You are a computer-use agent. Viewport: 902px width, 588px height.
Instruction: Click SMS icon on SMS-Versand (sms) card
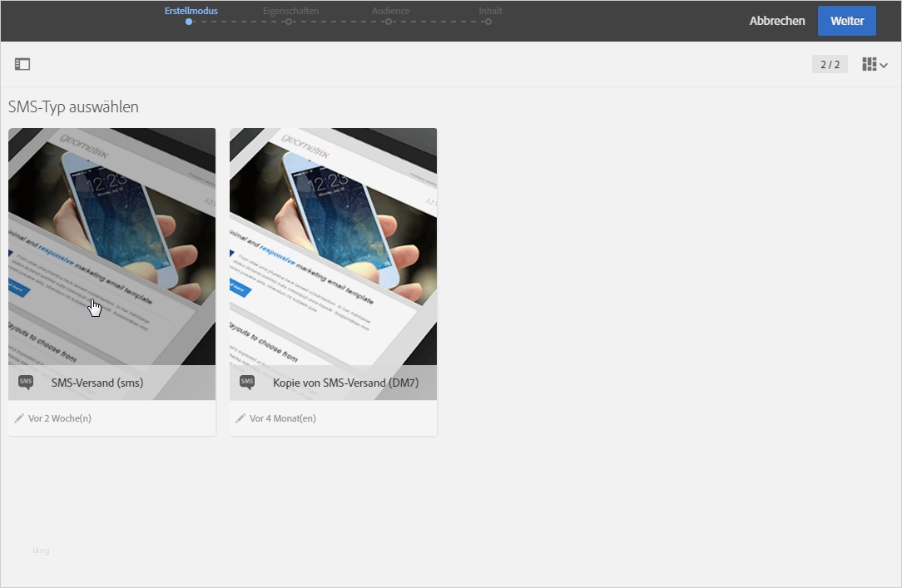point(26,383)
